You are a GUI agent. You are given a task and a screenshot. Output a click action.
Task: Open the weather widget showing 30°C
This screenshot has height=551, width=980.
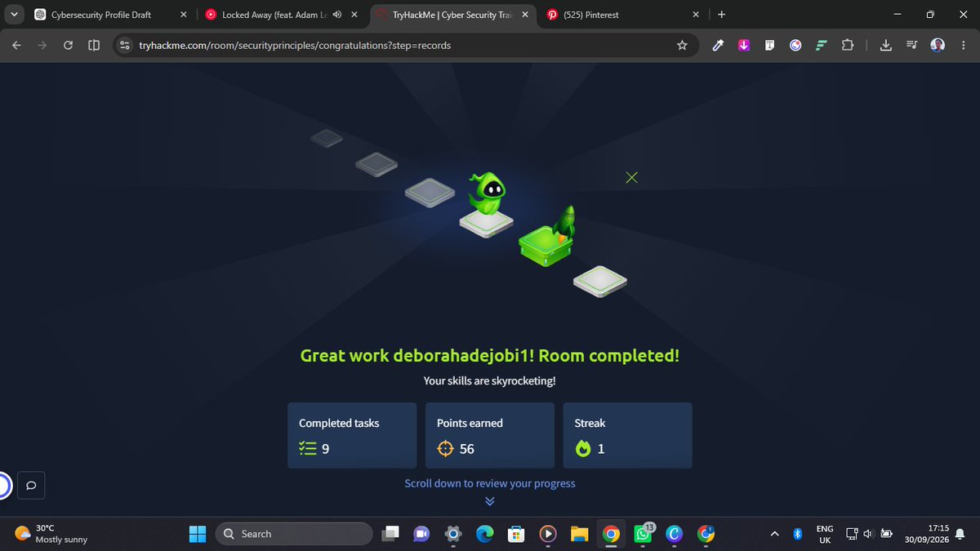(x=51, y=534)
